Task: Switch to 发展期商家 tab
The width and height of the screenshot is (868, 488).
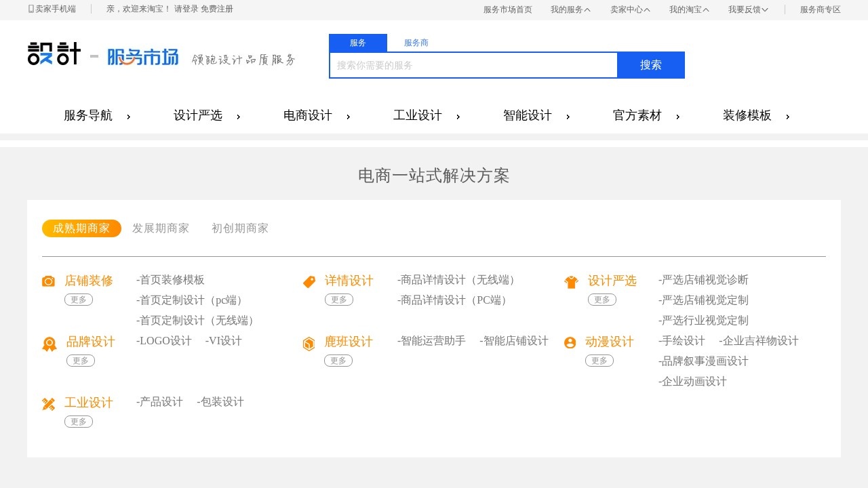Action: tap(161, 228)
